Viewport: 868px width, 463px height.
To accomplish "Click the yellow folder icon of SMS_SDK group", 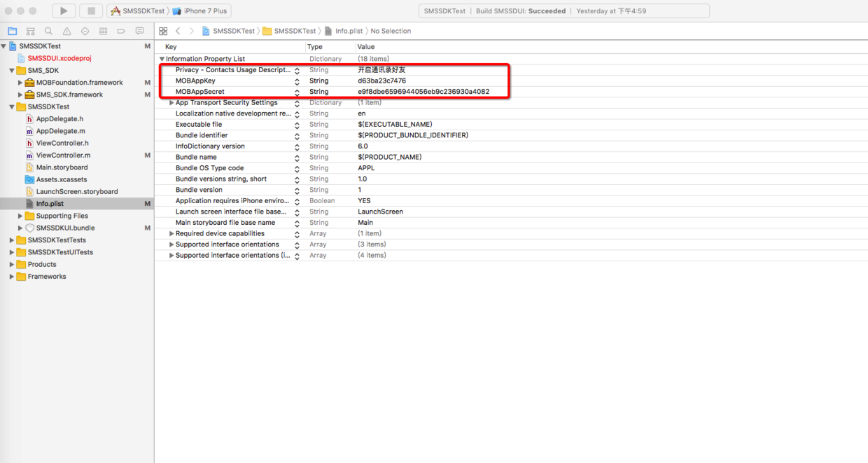I will (x=21, y=71).
